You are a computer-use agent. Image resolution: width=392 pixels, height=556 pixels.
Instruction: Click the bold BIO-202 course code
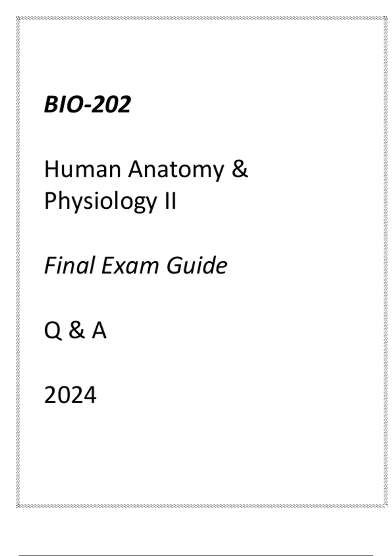pyautogui.click(x=88, y=105)
